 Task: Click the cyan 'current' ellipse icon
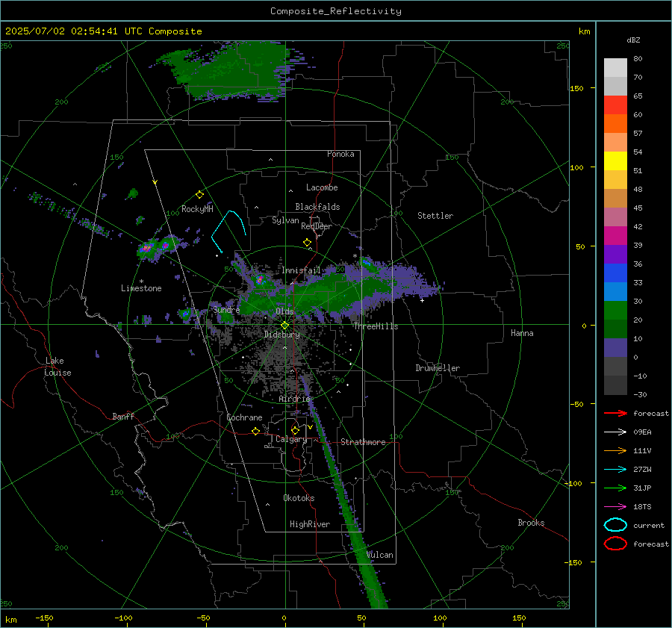pos(615,525)
